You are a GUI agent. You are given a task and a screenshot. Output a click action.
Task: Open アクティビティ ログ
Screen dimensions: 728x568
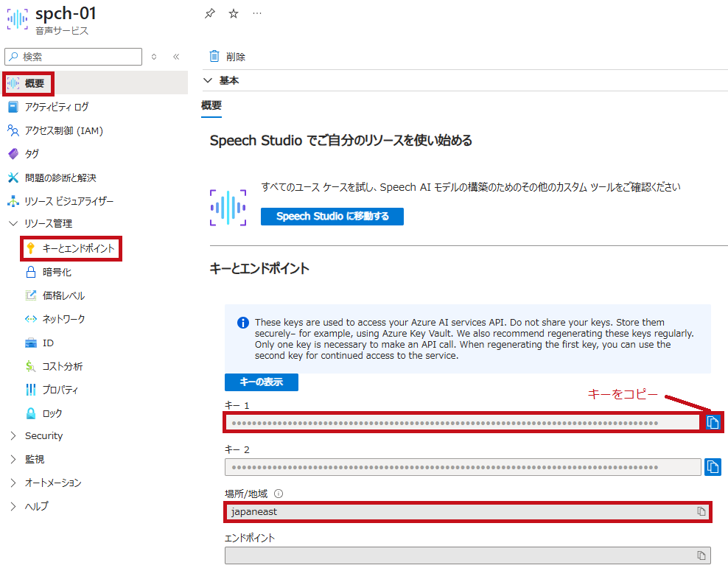coord(56,107)
